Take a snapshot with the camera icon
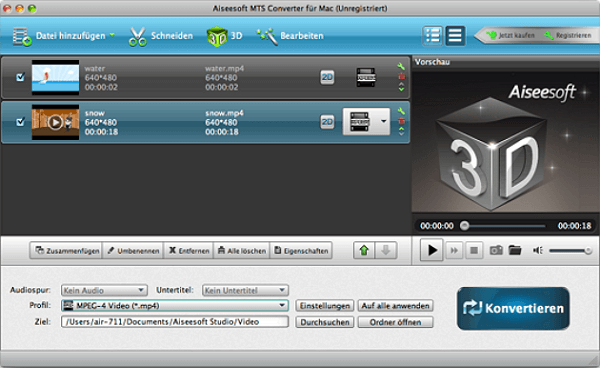 496,251
